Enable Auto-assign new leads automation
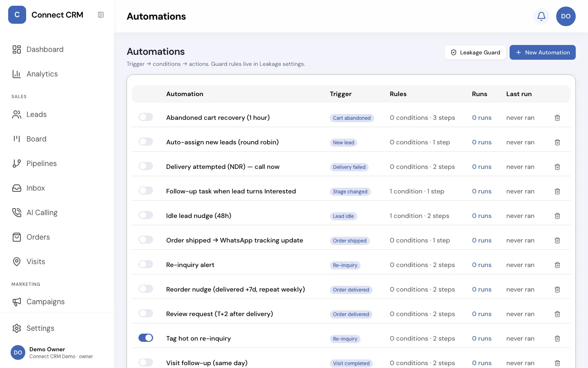The height and width of the screenshot is (368, 588). (146, 141)
